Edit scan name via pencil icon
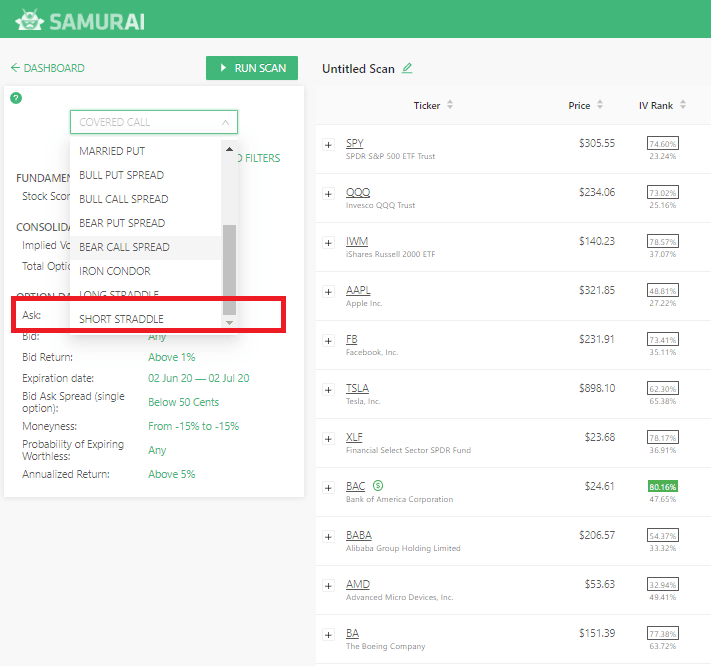This screenshot has width=713, height=666. click(407, 68)
